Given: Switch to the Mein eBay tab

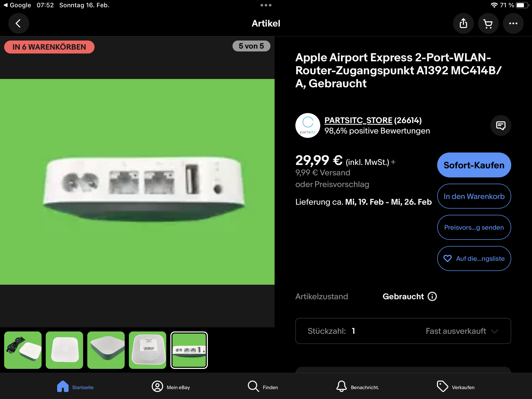Looking at the screenshot, I should click(171, 387).
